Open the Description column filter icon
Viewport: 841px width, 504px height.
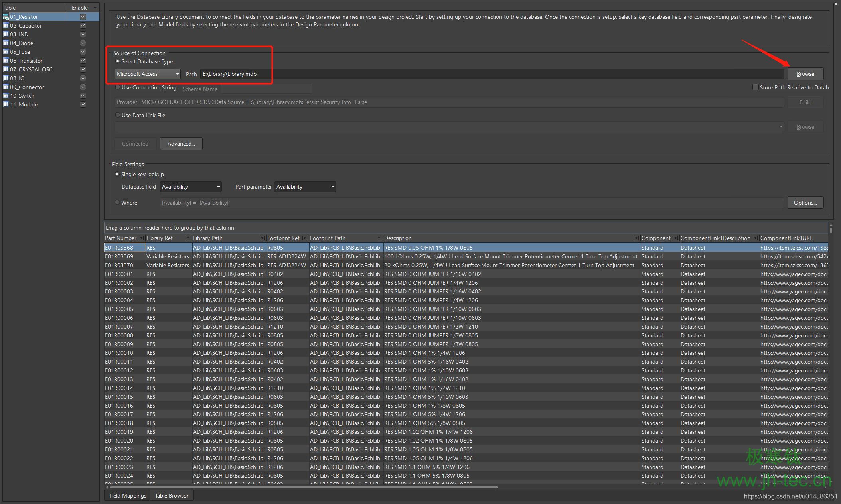click(x=636, y=238)
